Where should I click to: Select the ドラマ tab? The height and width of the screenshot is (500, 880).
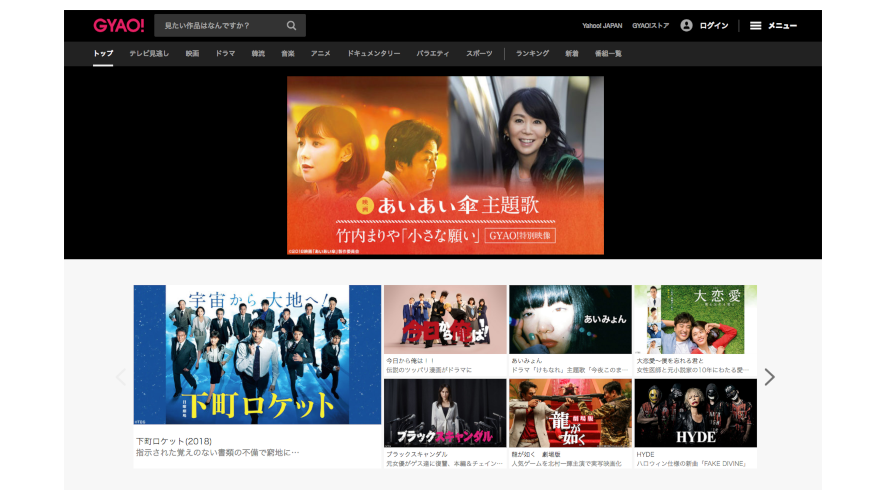tap(225, 54)
